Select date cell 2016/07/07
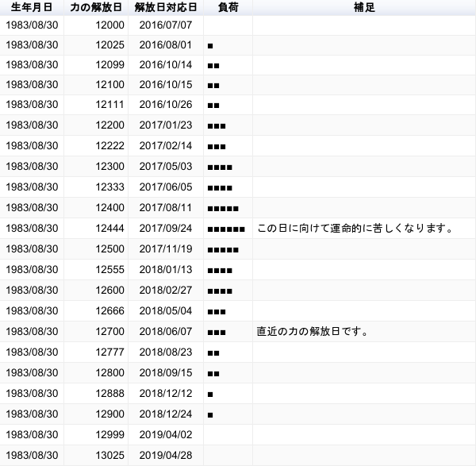This screenshot has height=466, width=476. coord(166,25)
